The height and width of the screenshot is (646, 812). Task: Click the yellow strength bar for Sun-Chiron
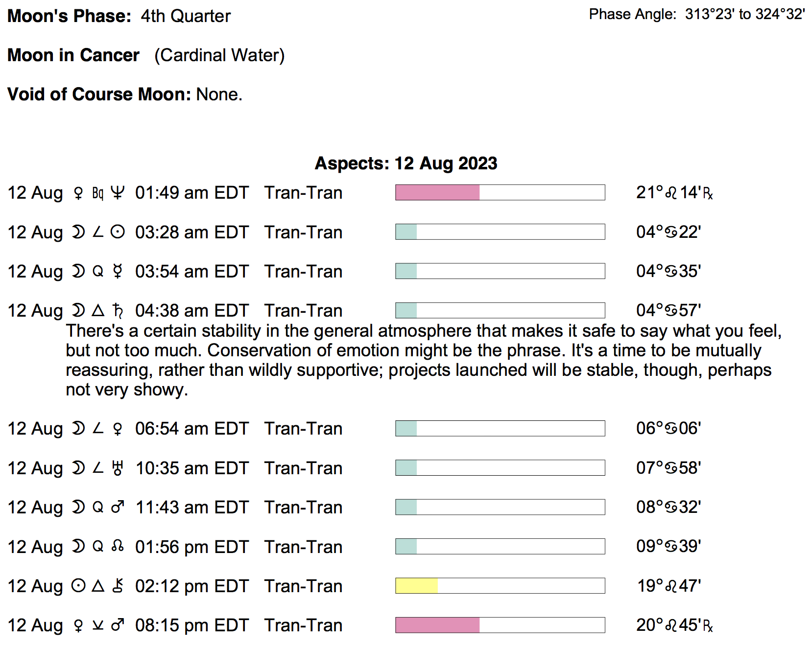point(416,586)
